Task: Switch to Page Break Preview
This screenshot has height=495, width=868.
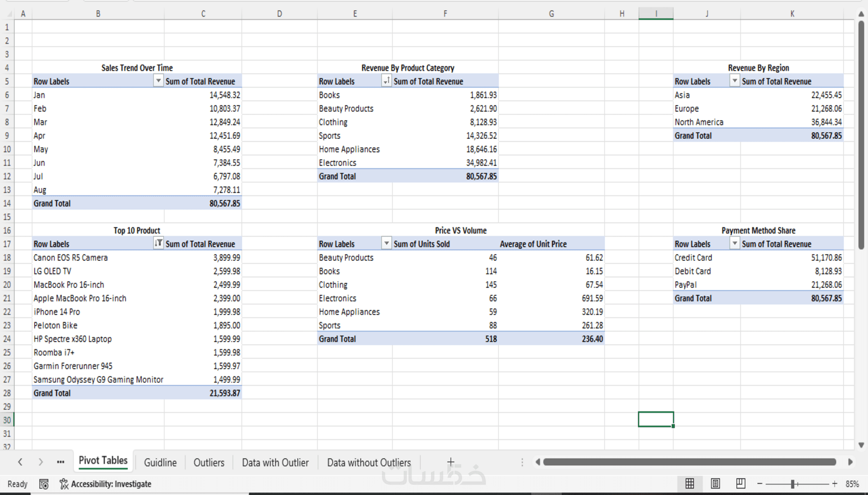Action: coord(741,483)
